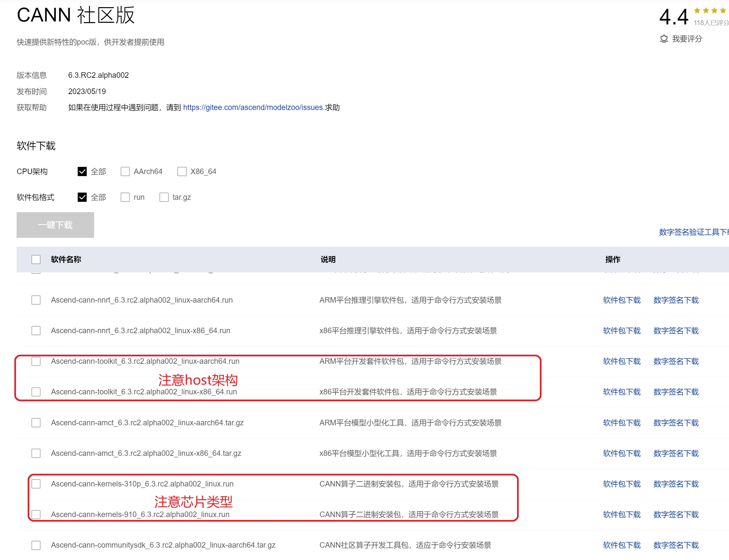Uncheck 全部 under CPU架构
The width and height of the screenshot is (729, 560).
pyautogui.click(x=82, y=171)
